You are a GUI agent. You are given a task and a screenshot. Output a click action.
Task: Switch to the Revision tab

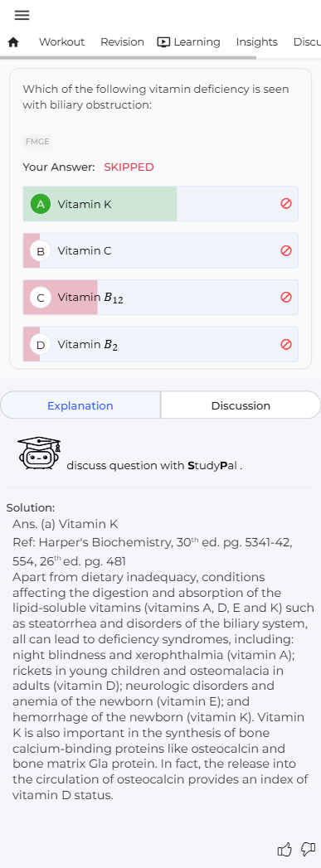click(122, 42)
